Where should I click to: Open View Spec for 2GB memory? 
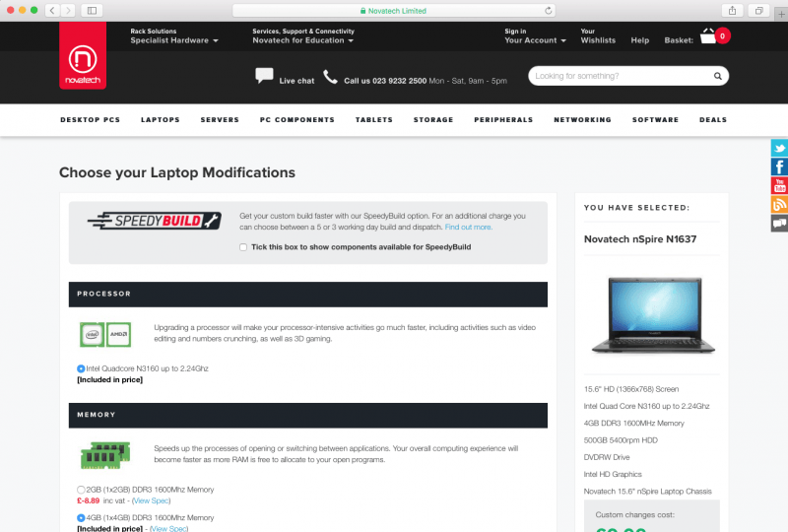point(152,500)
